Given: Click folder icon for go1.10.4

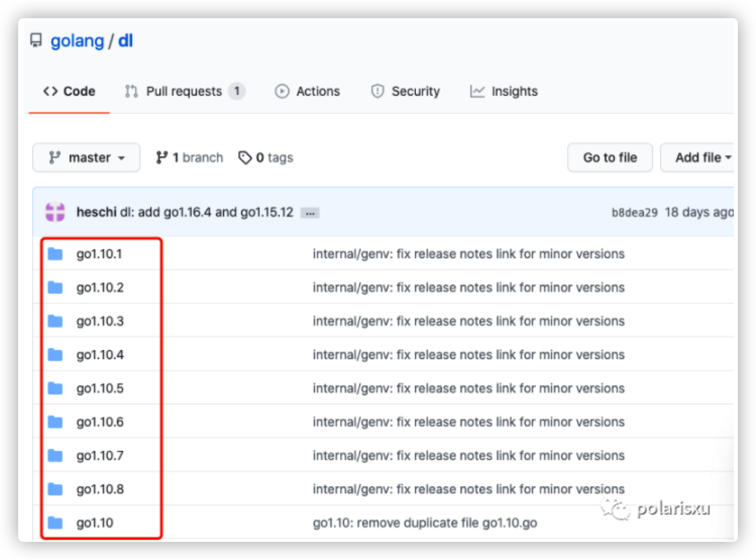Looking at the screenshot, I should pyautogui.click(x=55, y=355).
